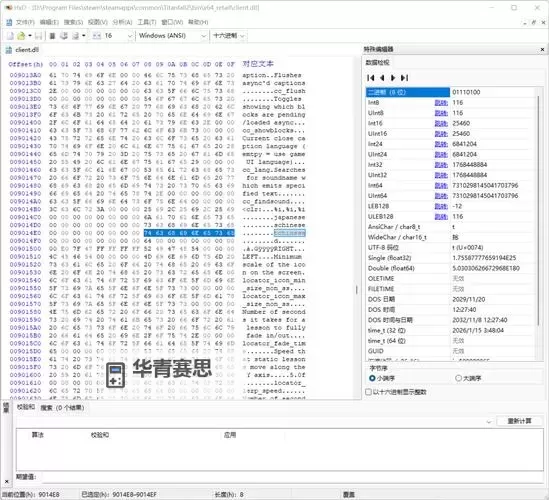Close the special editors side panel
The width and height of the screenshot is (549, 500).
click(x=542, y=49)
